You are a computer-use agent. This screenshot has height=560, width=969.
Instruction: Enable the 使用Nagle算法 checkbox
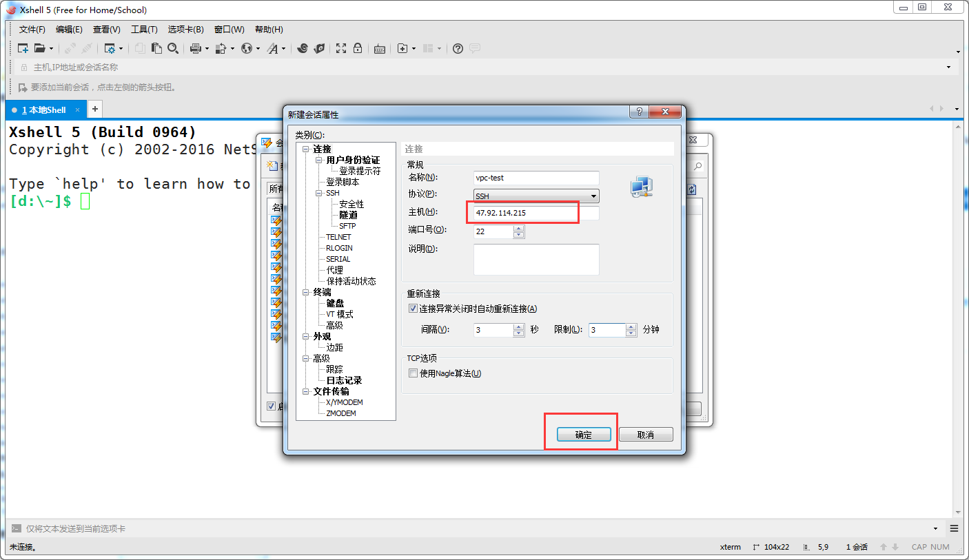(414, 373)
